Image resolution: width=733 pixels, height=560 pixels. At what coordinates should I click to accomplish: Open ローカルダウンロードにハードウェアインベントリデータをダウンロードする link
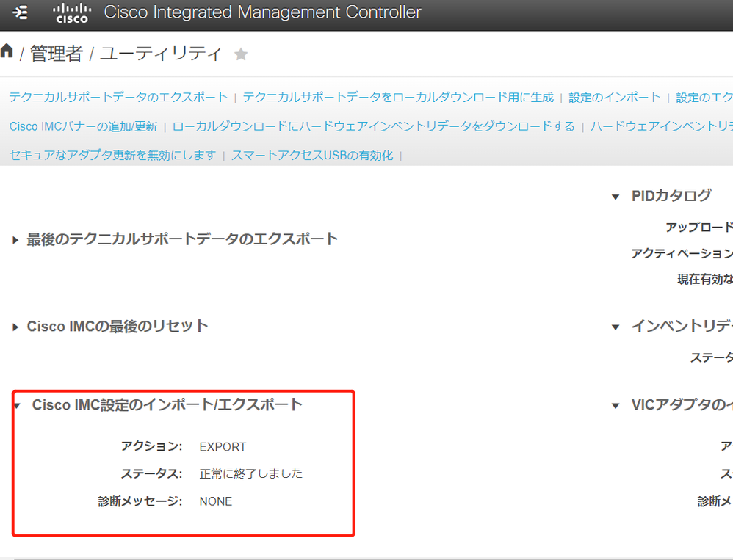click(x=374, y=126)
